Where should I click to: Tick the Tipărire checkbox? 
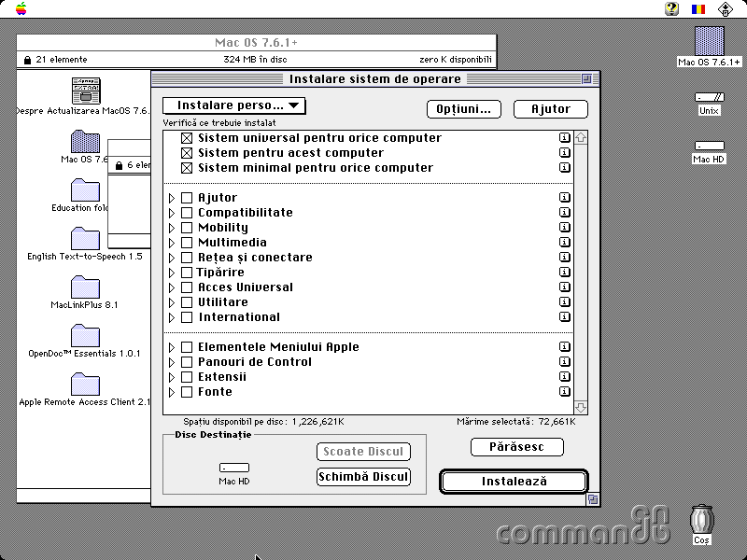tap(187, 273)
